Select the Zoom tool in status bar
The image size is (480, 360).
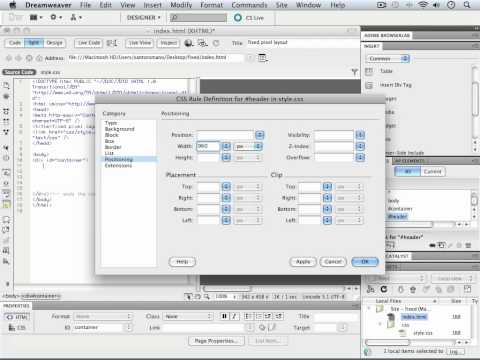(x=207, y=296)
